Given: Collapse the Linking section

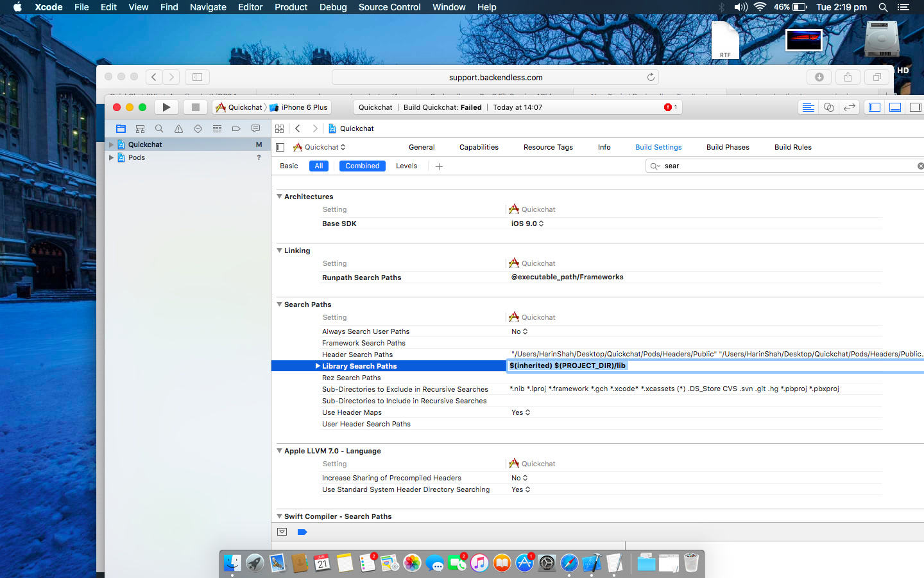Looking at the screenshot, I should 279,250.
